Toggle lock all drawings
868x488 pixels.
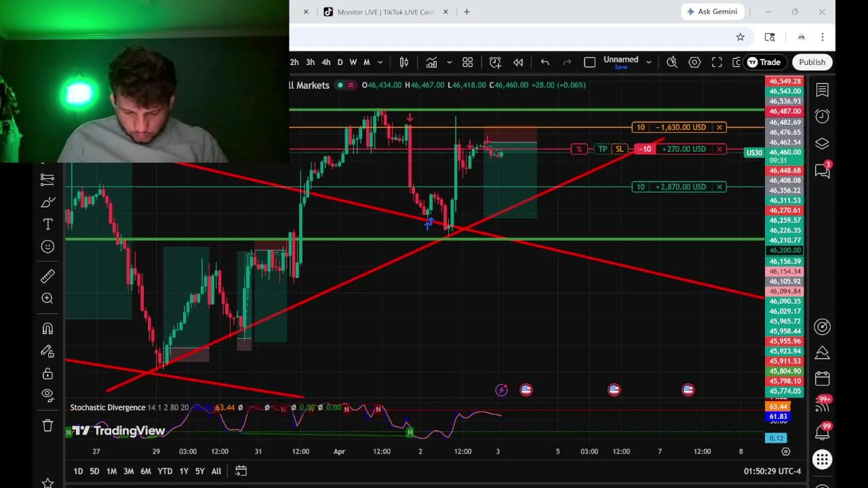click(x=47, y=373)
